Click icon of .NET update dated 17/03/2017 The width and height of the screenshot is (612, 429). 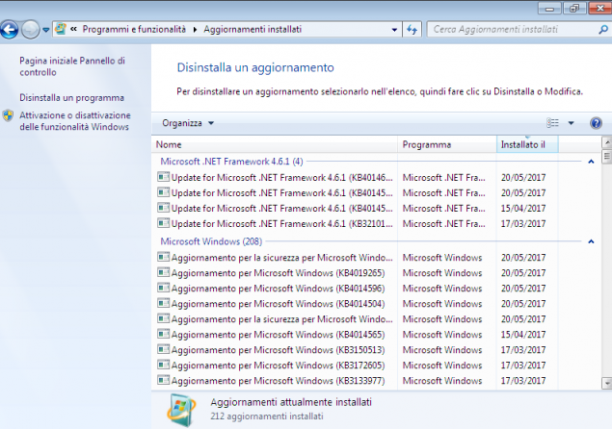pyautogui.click(x=163, y=223)
